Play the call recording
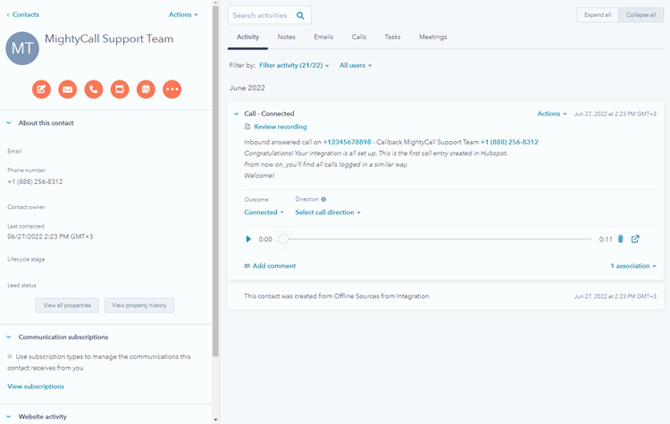670x424 pixels. click(x=249, y=239)
